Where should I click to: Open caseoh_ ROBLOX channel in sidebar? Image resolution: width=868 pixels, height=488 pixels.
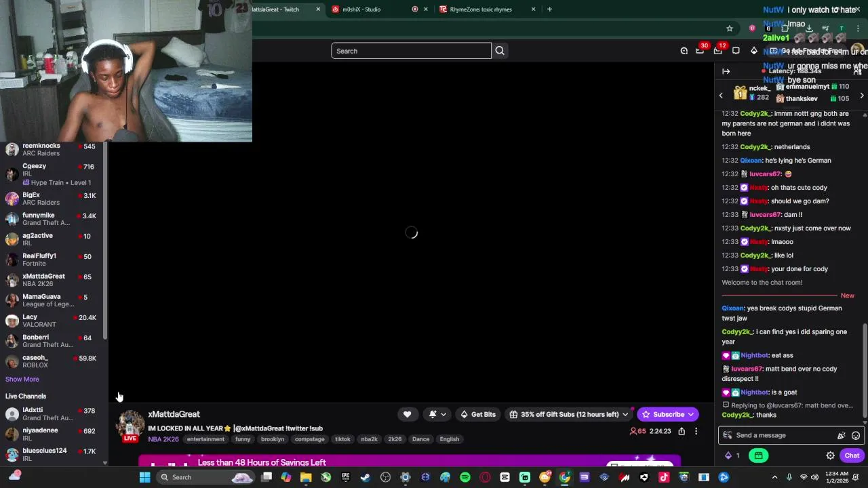[x=52, y=361]
